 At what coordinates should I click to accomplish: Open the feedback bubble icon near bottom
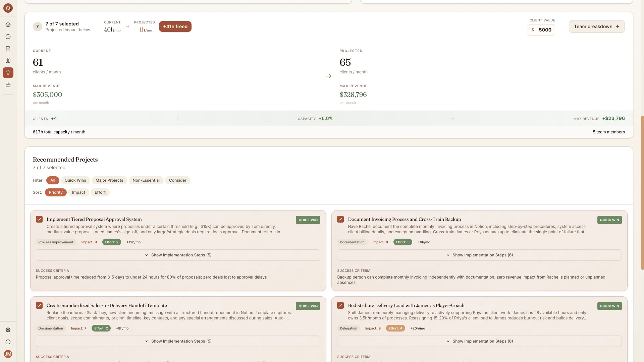pyautogui.click(x=8, y=342)
